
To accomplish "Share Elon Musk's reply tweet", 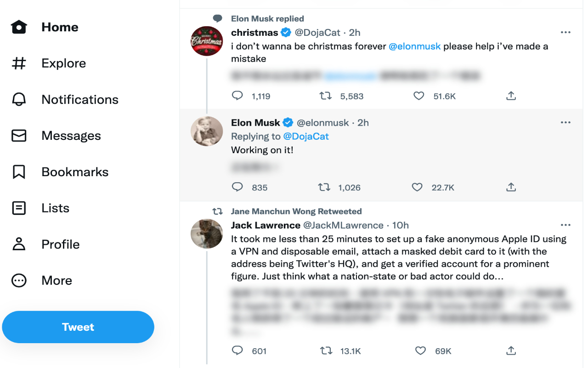I will coord(511,187).
